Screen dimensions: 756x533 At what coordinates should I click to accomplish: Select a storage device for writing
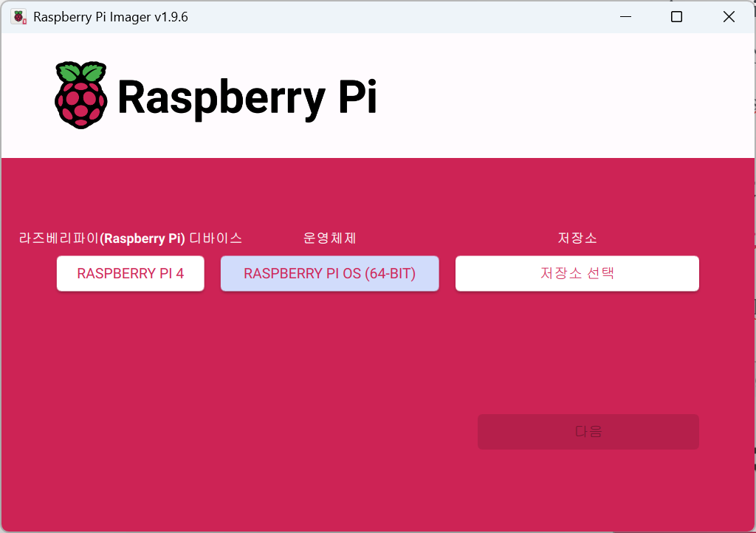pyautogui.click(x=577, y=273)
